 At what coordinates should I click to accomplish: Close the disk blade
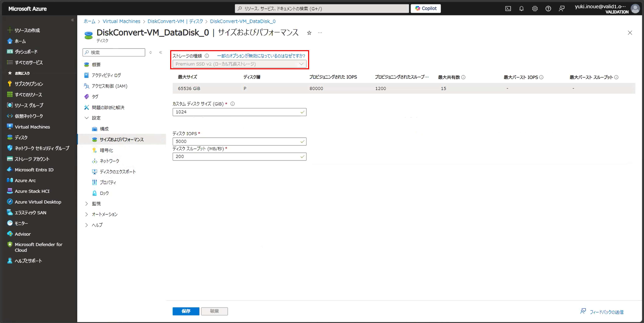pyautogui.click(x=630, y=33)
